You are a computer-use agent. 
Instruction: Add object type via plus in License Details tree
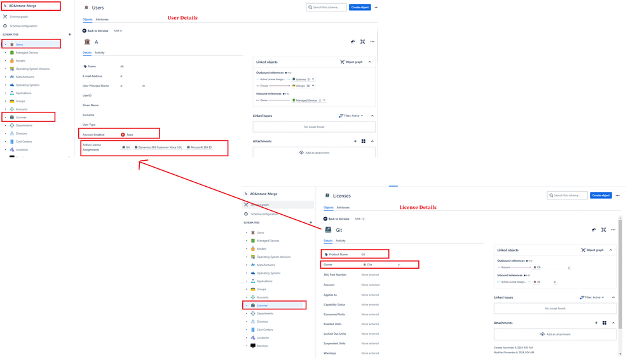tap(311, 223)
